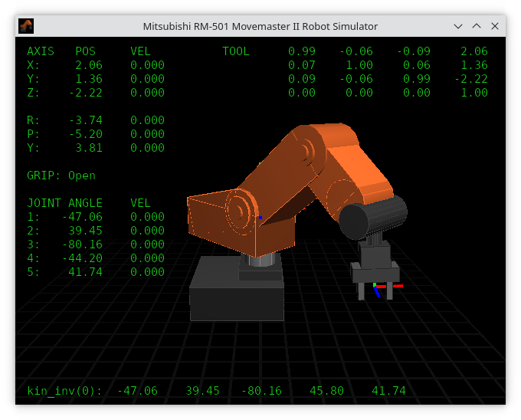Viewport: 521px width, 420px height.
Task: Click the tool matrix value 0.99 in first row
Action: point(302,51)
